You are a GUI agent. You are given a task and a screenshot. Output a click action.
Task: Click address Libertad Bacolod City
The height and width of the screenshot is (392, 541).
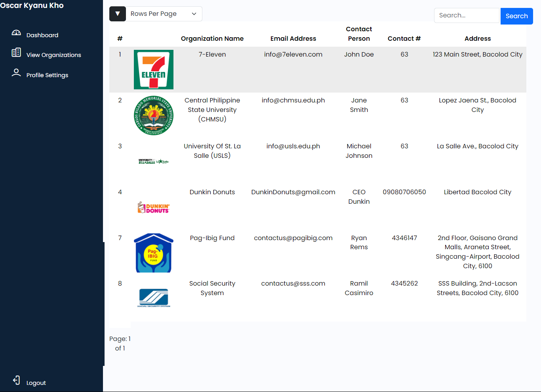[478, 192]
